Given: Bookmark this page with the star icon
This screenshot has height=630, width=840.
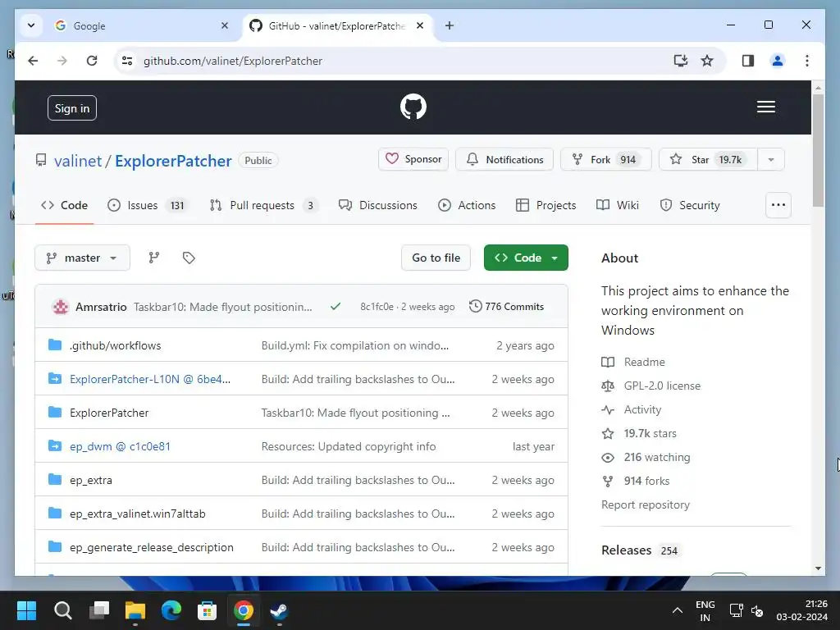Looking at the screenshot, I should [x=707, y=61].
